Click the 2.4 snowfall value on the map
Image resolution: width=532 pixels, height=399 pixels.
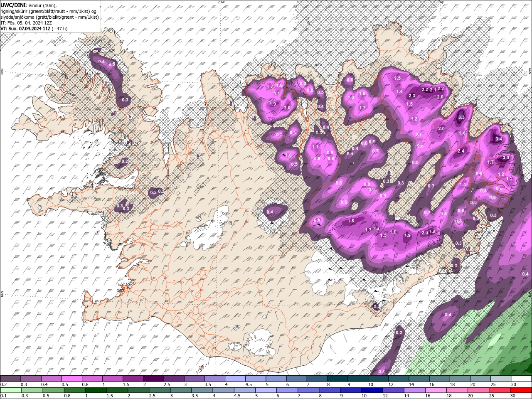[461, 151]
